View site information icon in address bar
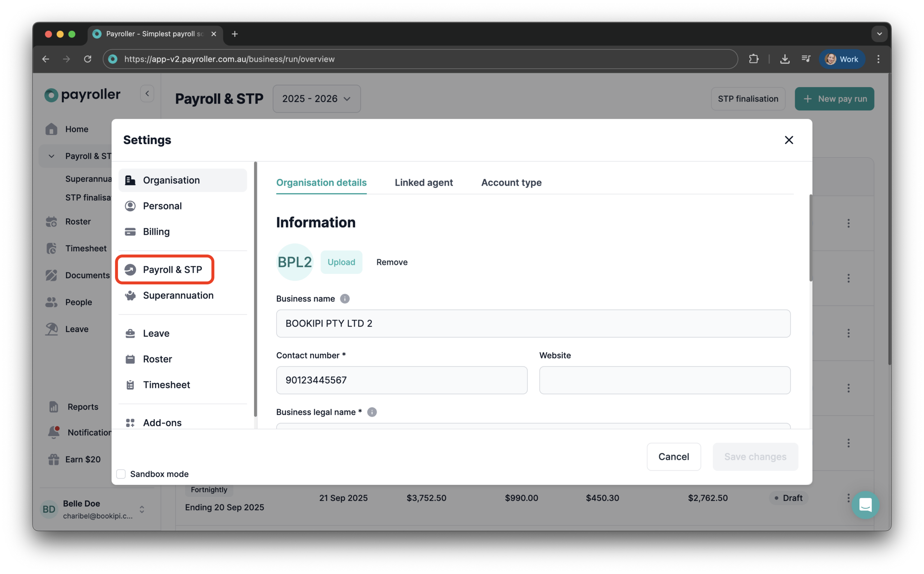Screen dimensions: 924x574 pyautogui.click(x=113, y=59)
